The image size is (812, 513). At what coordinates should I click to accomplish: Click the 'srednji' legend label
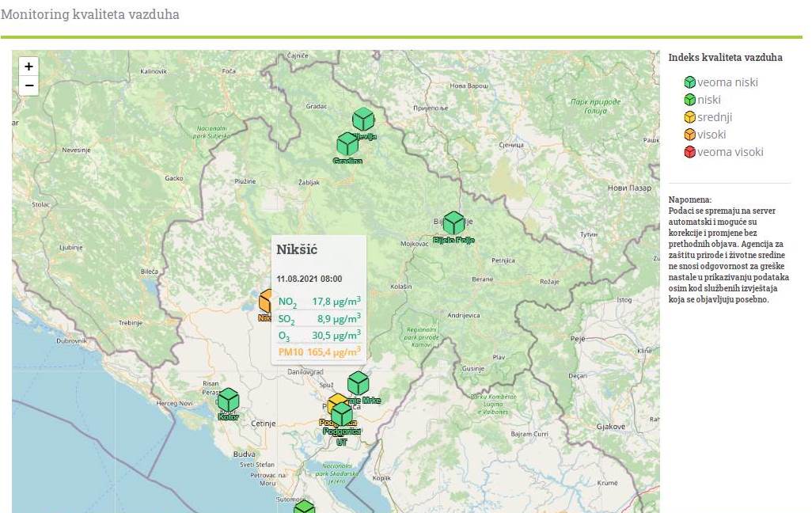tap(715, 117)
